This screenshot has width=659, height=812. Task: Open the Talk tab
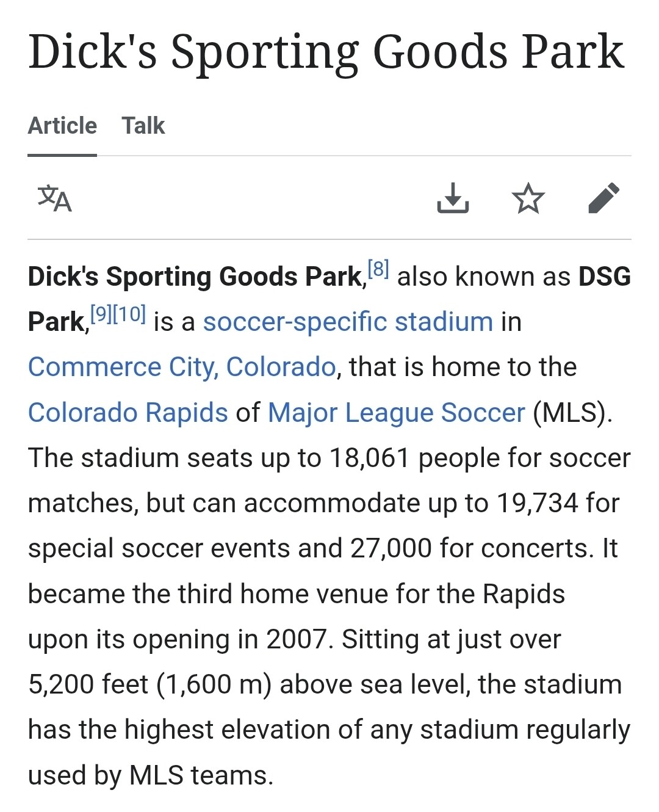(143, 126)
